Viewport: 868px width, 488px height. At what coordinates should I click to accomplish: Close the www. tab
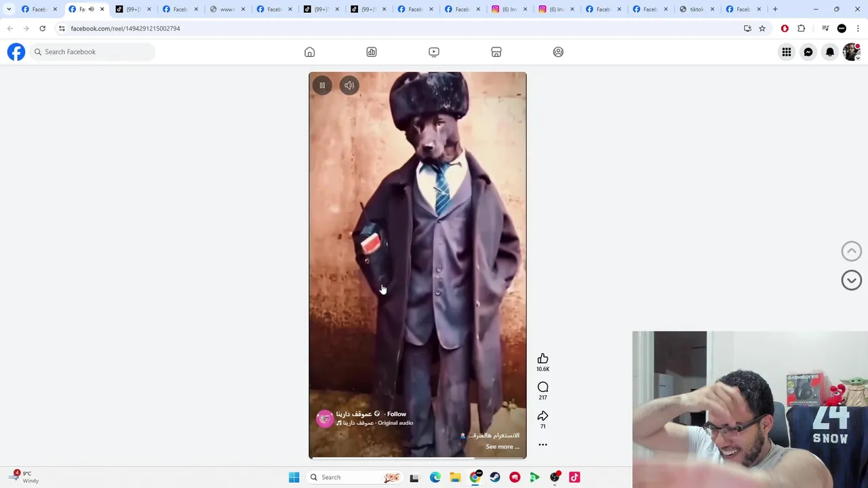[243, 9]
